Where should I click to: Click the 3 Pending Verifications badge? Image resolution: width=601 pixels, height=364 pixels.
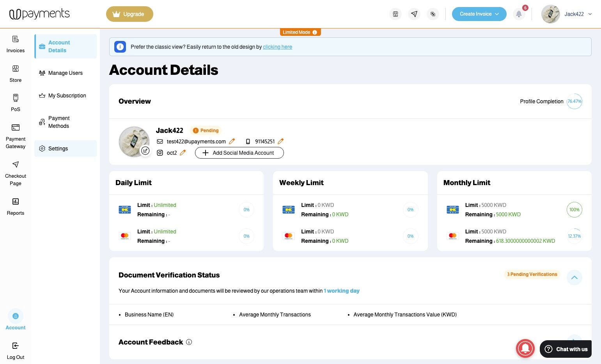pos(532,274)
